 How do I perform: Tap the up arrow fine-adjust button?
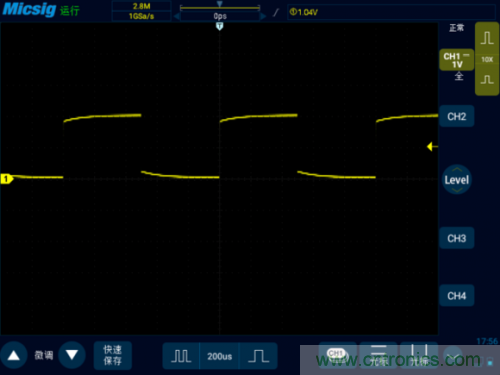tap(14, 355)
